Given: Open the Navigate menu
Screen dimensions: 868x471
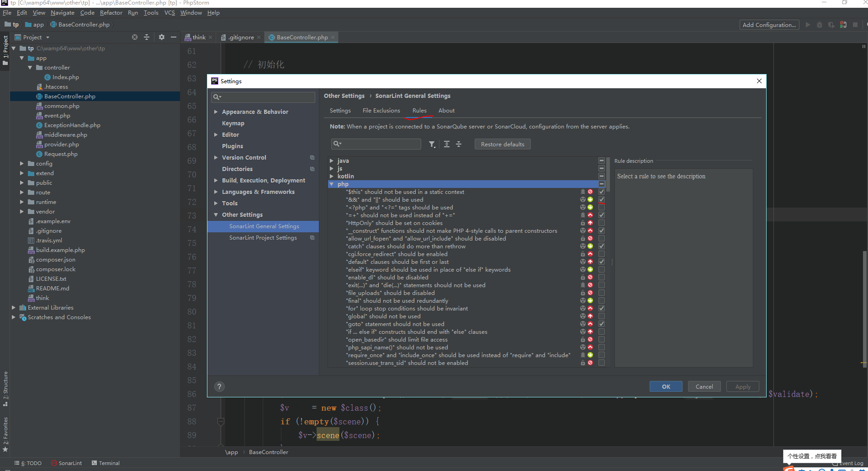Looking at the screenshot, I should point(63,13).
